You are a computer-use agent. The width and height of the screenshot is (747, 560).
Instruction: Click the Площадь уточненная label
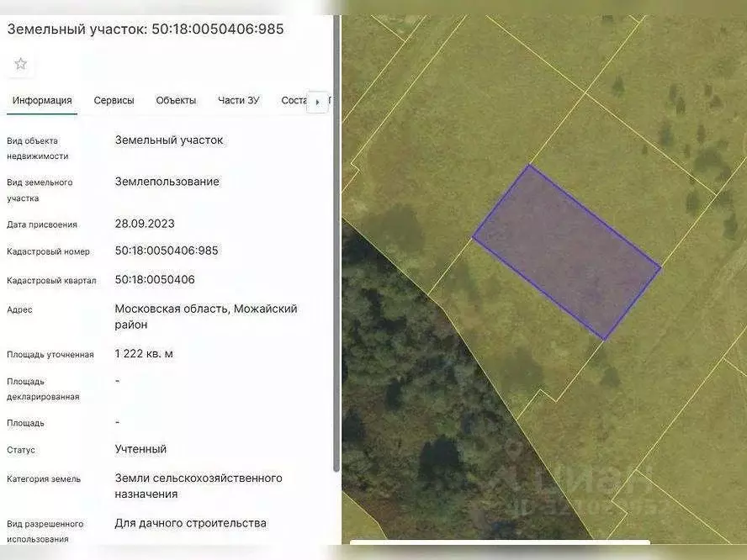tap(50, 354)
